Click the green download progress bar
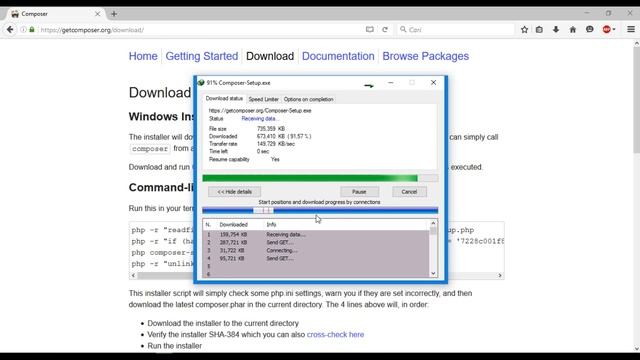This screenshot has height=360, width=640. point(320,178)
